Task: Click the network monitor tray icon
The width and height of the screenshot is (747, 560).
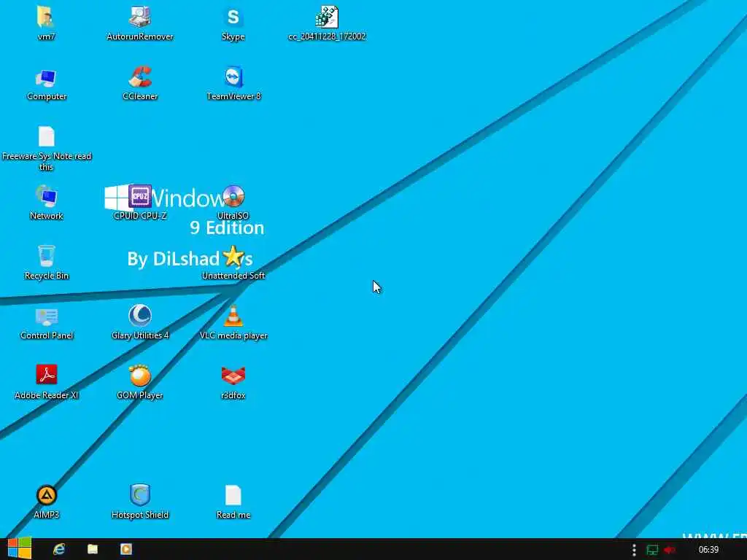Action: [651, 550]
